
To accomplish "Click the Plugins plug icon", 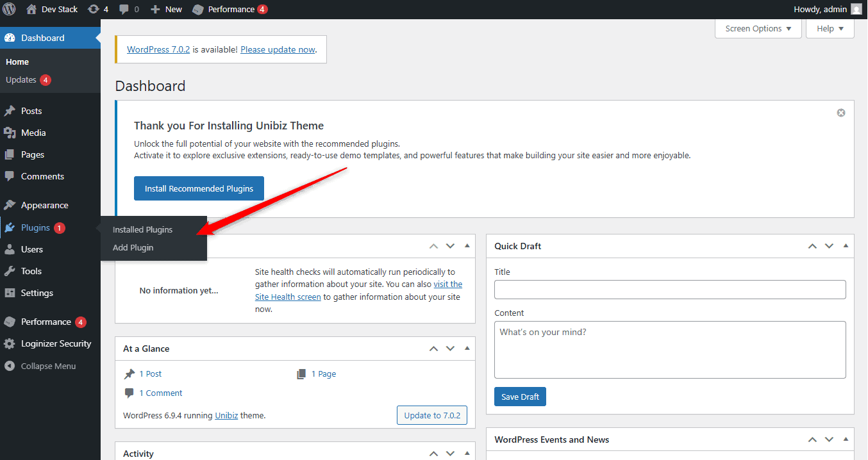I will click(x=10, y=227).
